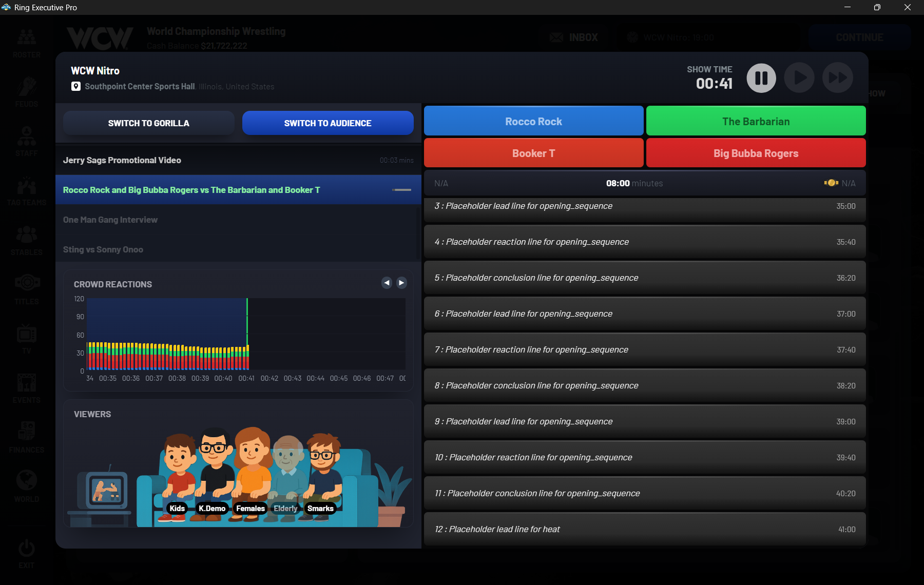Click the television set in Viewers panel
Viewport: 924px width, 585px height.
click(107, 490)
